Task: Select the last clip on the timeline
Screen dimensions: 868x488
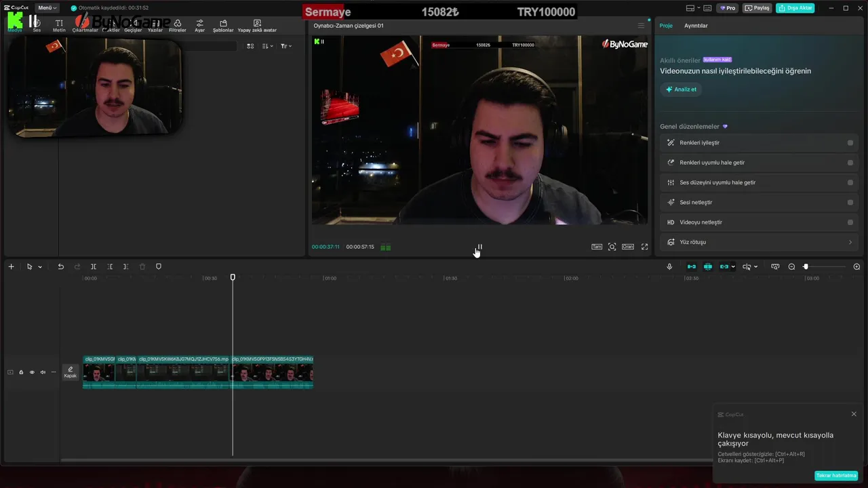Action: pos(273,372)
